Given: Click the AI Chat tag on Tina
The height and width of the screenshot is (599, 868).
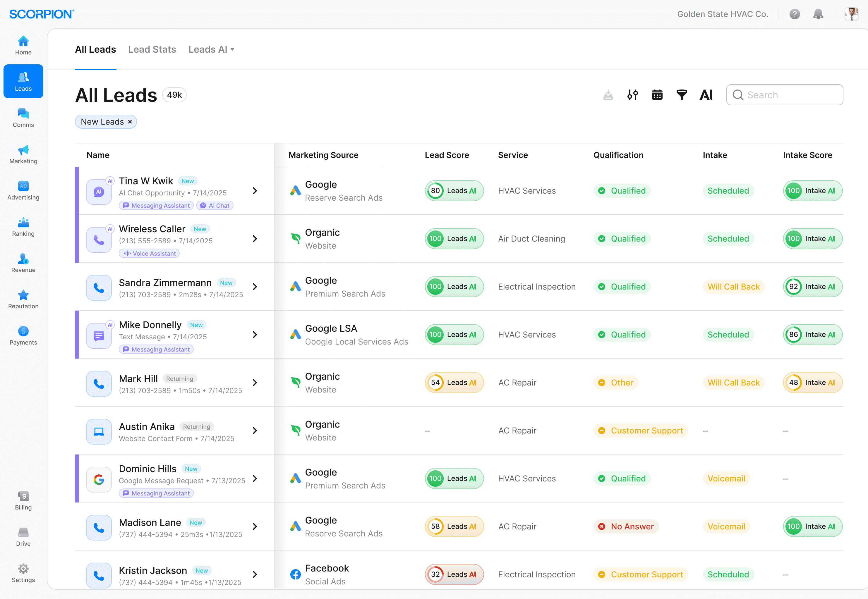Looking at the screenshot, I should 215,206.
